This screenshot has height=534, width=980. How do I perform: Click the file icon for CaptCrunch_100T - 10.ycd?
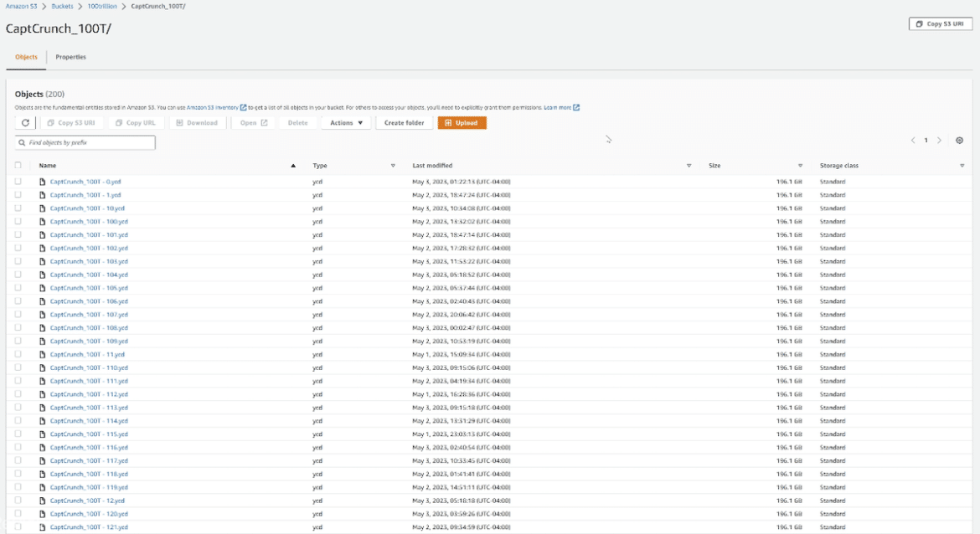click(x=43, y=208)
